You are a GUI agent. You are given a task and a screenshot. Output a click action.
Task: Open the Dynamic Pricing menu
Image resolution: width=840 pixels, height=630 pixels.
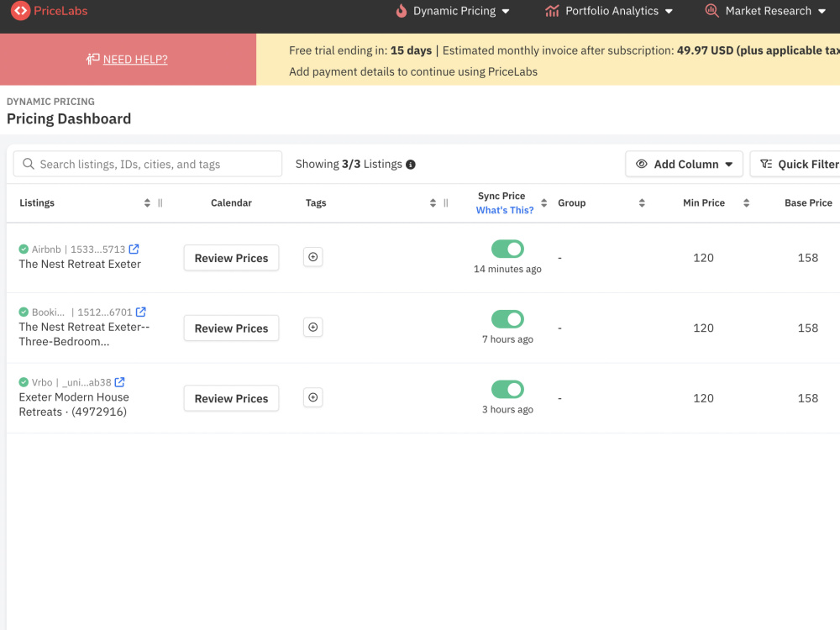pyautogui.click(x=453, y=11)
